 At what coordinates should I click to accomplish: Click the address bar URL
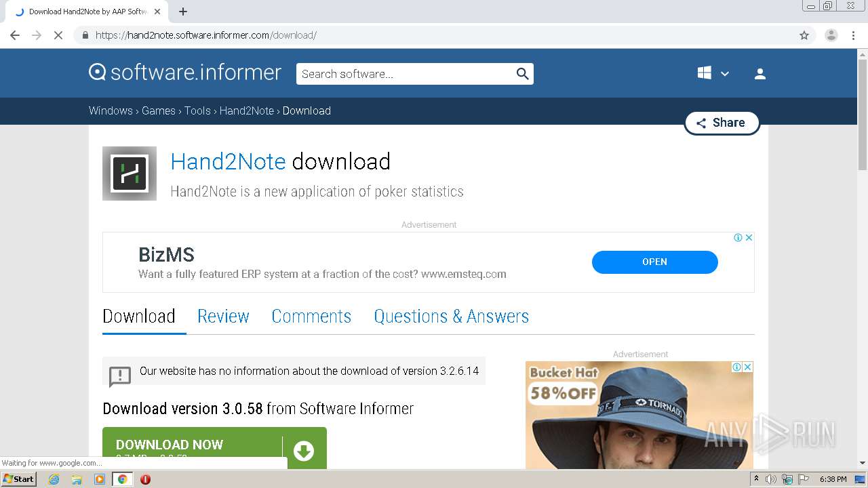206,35
